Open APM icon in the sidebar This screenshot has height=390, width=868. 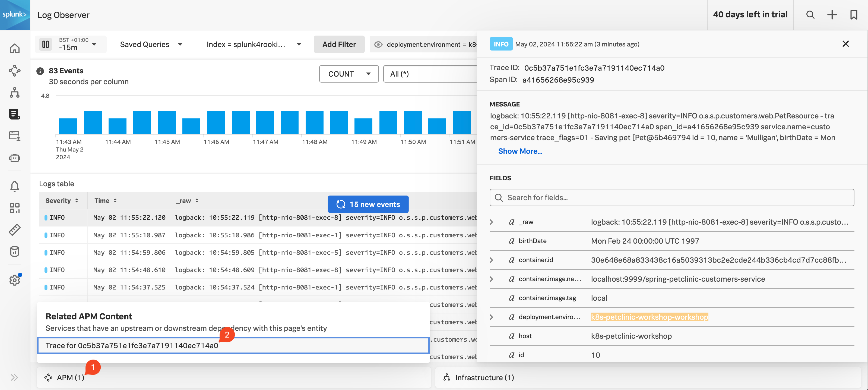point(14,70)
